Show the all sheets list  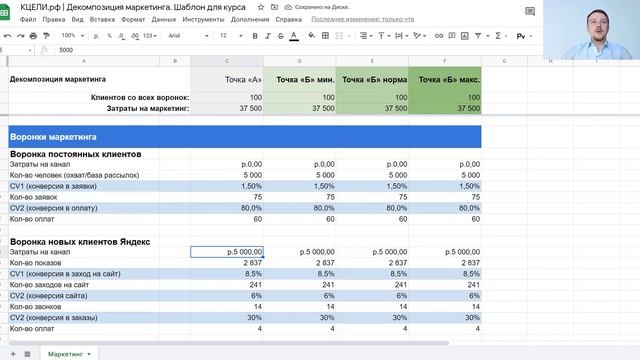coord(27,354)
